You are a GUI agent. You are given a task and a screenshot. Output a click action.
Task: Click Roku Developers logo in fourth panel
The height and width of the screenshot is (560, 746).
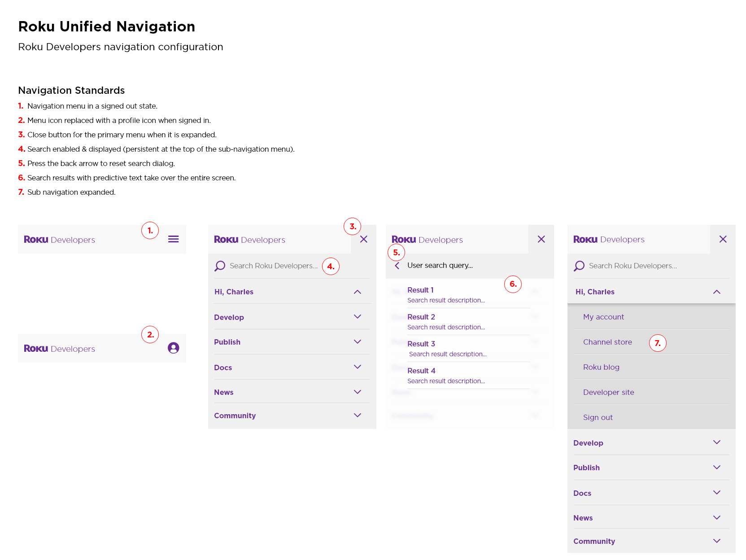coord(609,239)
